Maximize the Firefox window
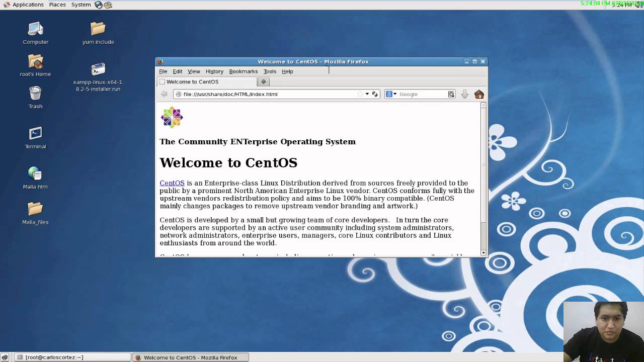 474,61
